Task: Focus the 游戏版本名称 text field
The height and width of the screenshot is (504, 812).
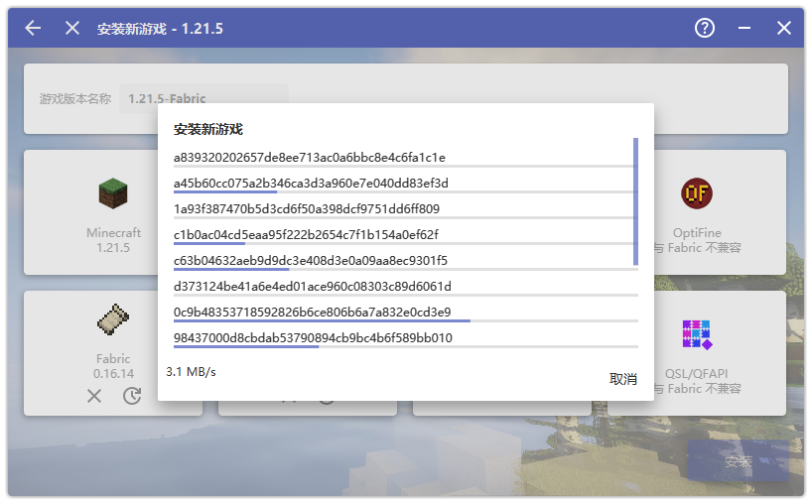Action: coord(203,99)
